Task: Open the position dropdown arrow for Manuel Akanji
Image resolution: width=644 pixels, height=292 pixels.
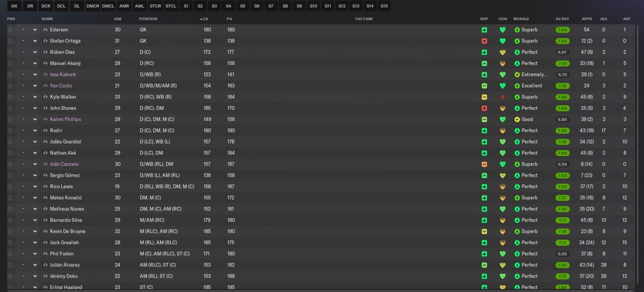Action: pyautogui.click(x=35, y=63)
